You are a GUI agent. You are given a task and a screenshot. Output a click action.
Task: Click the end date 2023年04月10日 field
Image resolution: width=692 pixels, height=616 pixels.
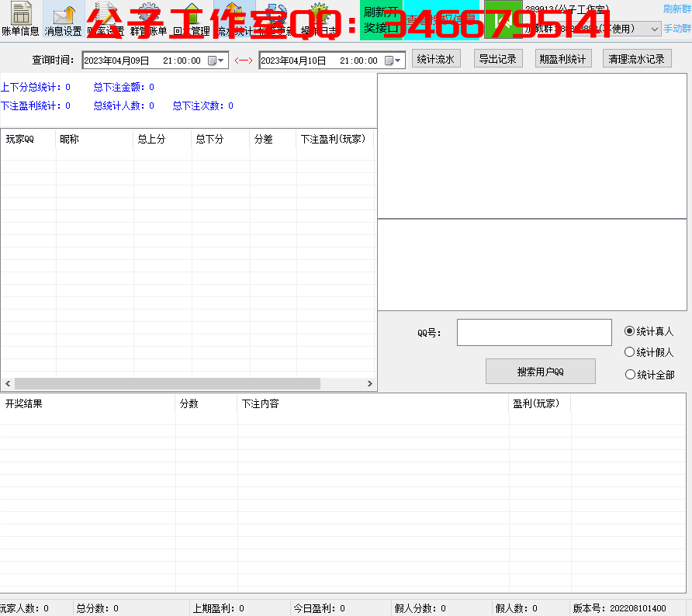tap(294, 61)
